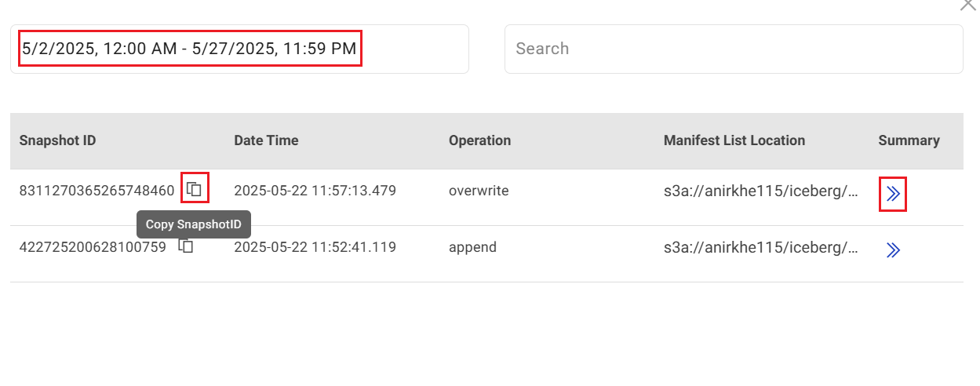Click the Operation column header
This screenshot has height=386, width=980.
[x=479, y=140]
